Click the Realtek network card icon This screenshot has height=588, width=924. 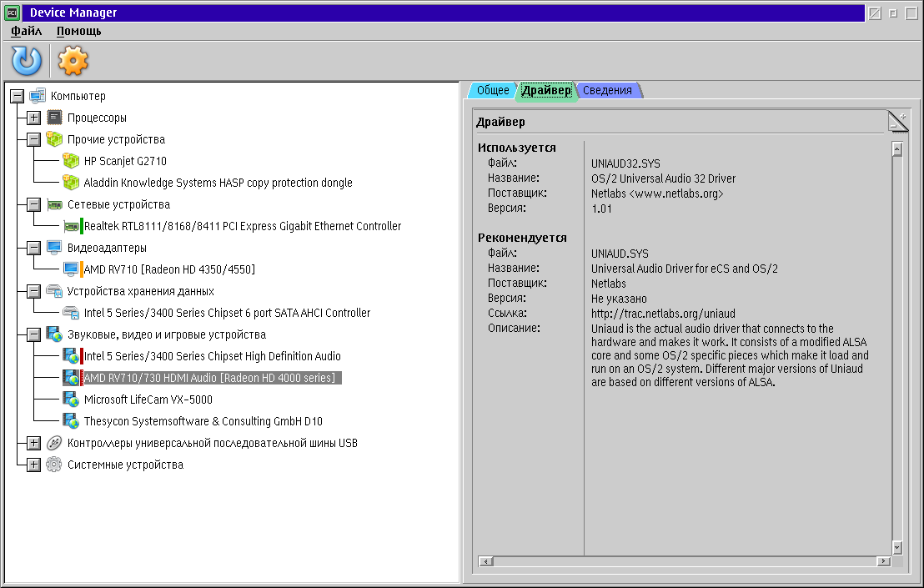71,226
